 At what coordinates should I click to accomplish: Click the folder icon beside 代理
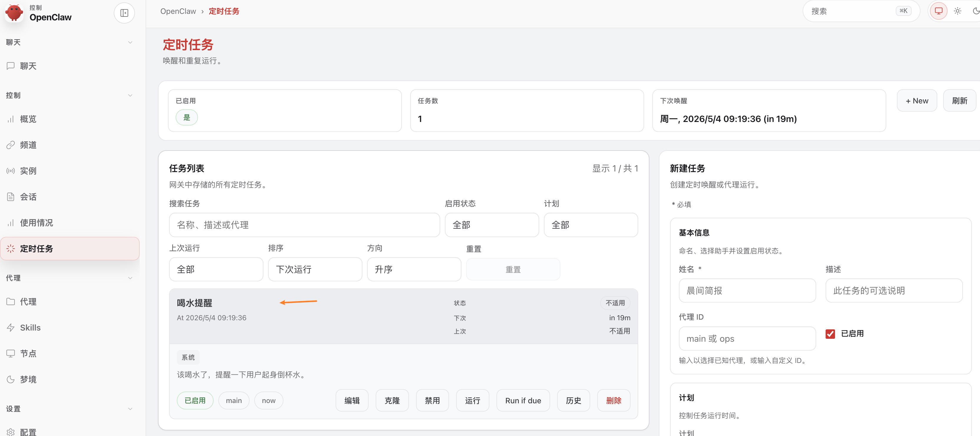pos(11,302)
